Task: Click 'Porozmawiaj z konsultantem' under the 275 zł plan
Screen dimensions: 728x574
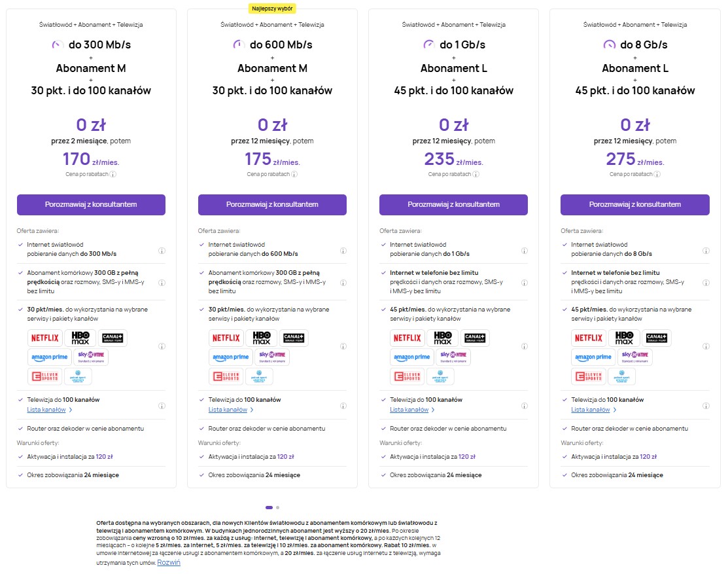Action: click(x=634, y=204)
